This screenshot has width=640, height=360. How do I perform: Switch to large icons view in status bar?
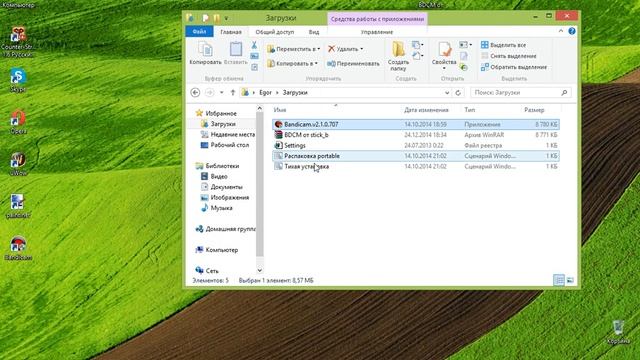[x=570, y=280]
